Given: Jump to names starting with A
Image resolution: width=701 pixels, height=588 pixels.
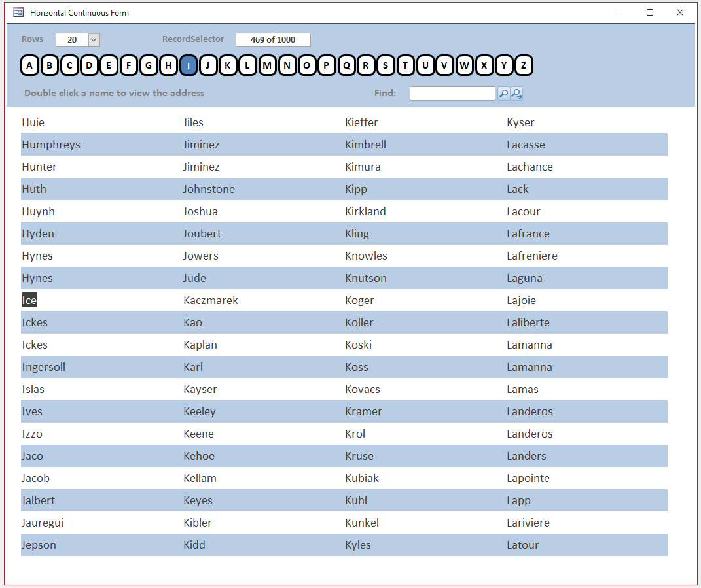Looking at the screenshot, I should (29, 65).
